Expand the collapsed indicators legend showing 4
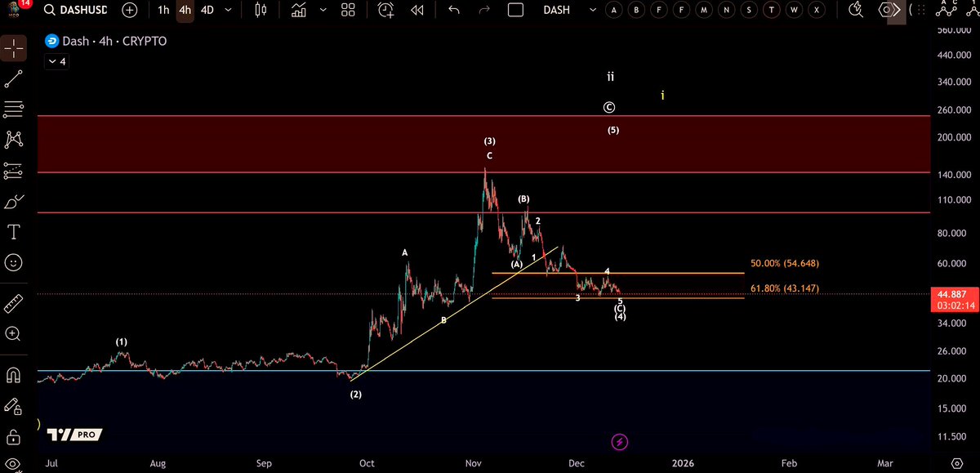This screenshot has width=980, height=473. 56,61
